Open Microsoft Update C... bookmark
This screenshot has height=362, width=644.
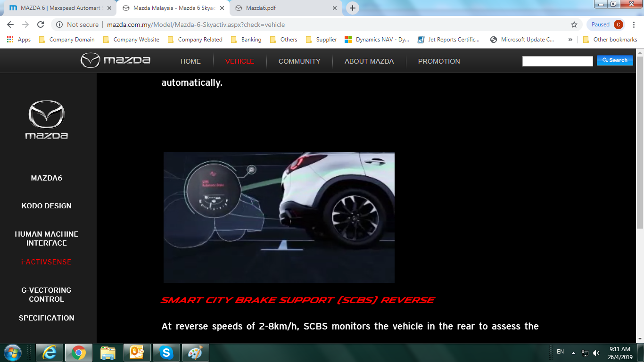(522, 40)
